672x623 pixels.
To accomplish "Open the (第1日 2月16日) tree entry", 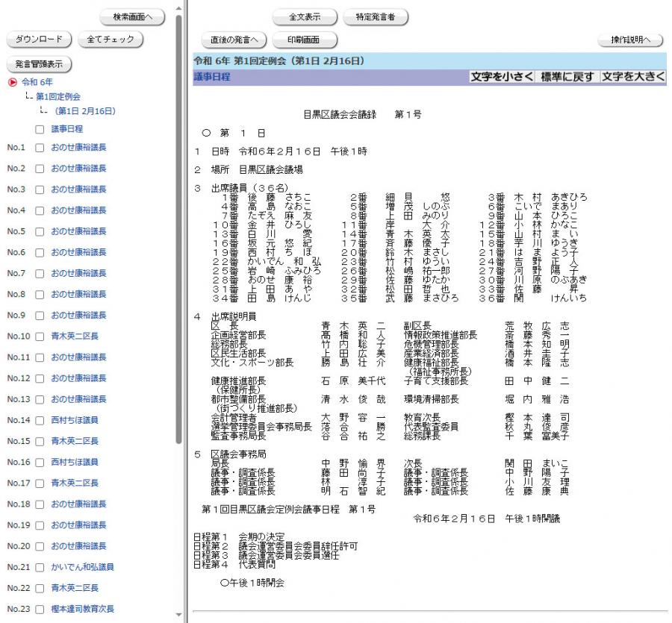I will click(84, 111).
